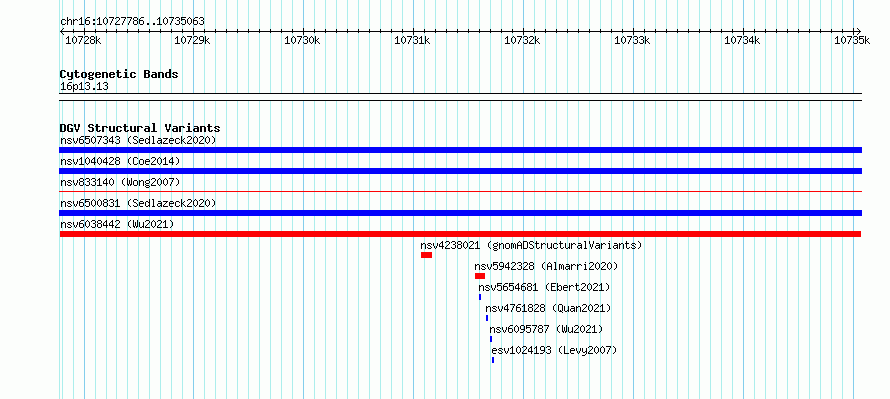Screen dimensions: 890x399
Task: Click the 10731k ruler label
Action: click(413, 40)
